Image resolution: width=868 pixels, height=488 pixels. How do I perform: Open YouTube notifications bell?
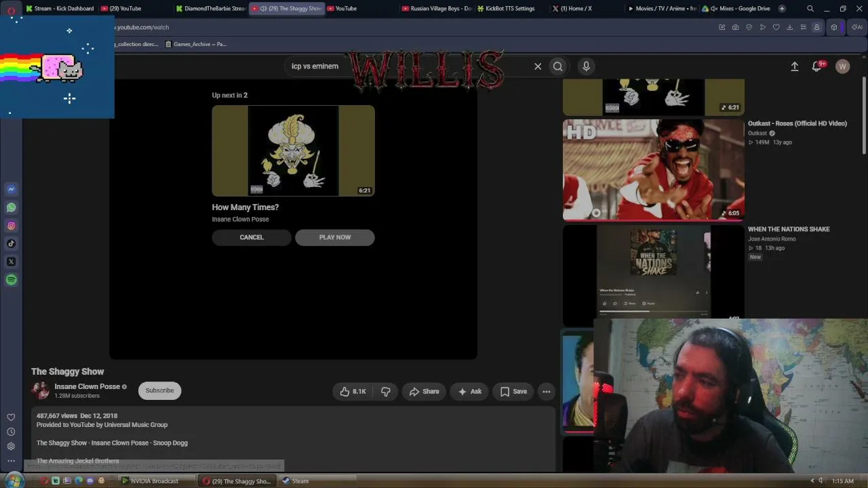point(817,66)
